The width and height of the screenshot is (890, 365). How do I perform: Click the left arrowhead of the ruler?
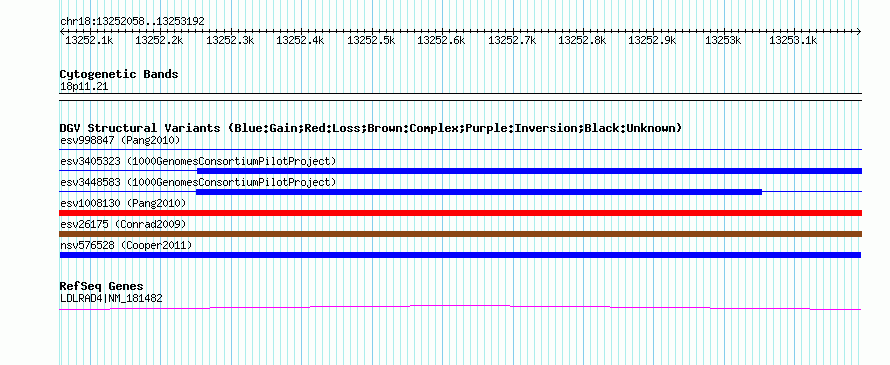tap(62, 31)
